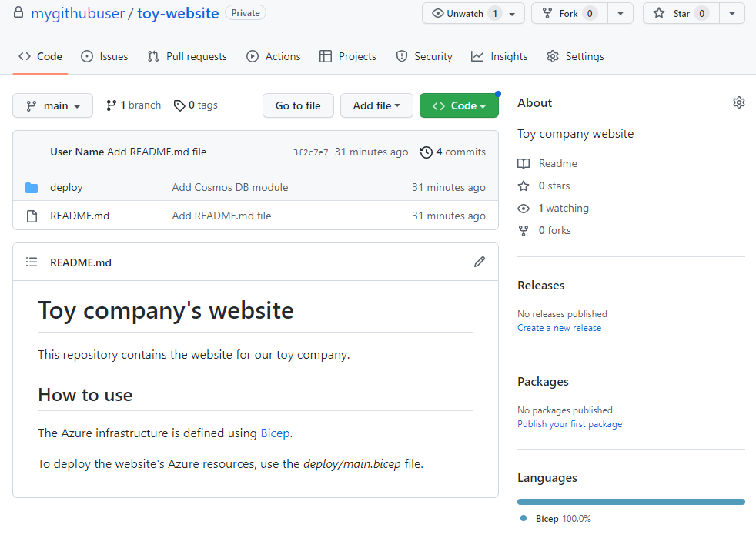Star the toy-website repository
Viewport: 756px width, 535px height.
681,14
